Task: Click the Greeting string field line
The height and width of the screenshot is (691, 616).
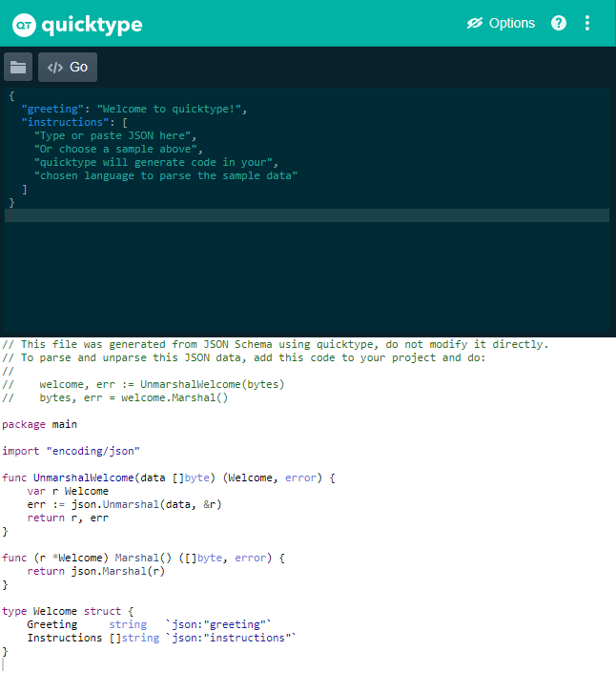Action: pos(149,624)
